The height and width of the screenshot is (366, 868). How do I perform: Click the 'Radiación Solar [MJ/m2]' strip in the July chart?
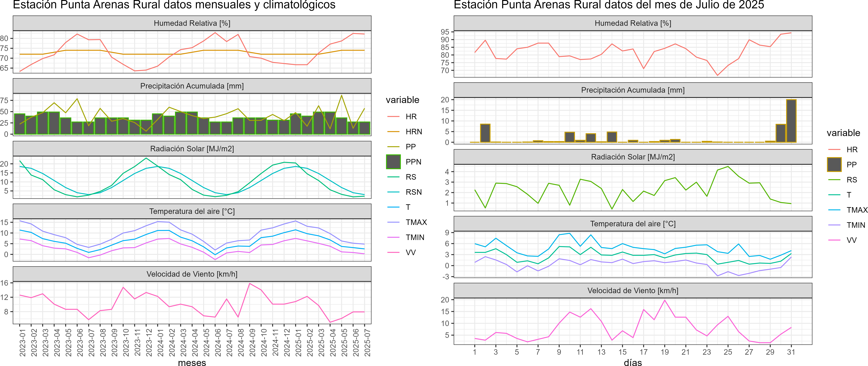[x=633, y=157]
